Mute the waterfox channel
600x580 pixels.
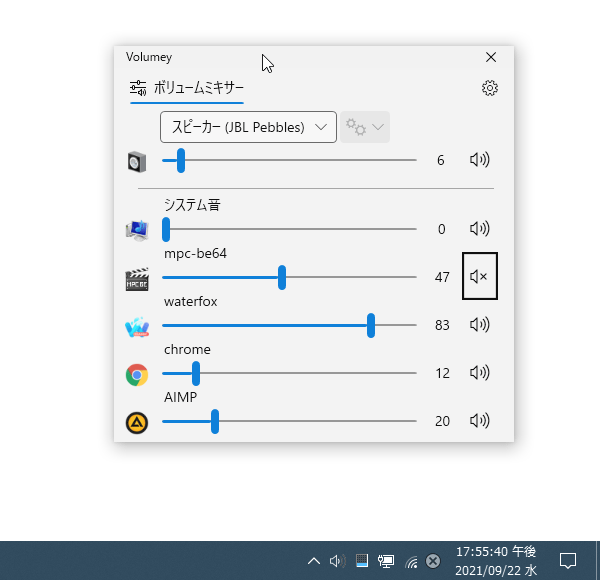(479, 324)
